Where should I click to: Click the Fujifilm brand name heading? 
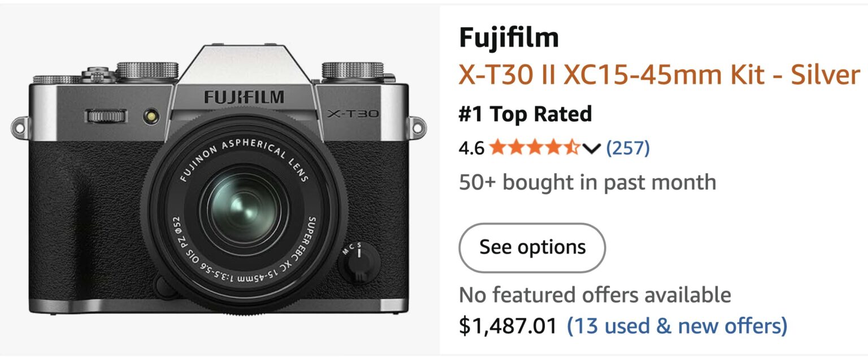tap(509, 38)
